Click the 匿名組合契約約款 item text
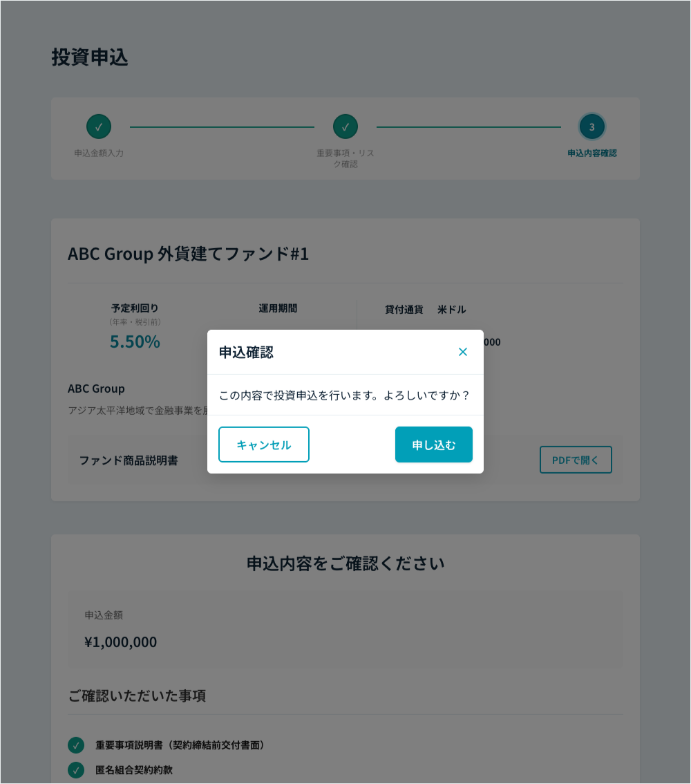 134,770
